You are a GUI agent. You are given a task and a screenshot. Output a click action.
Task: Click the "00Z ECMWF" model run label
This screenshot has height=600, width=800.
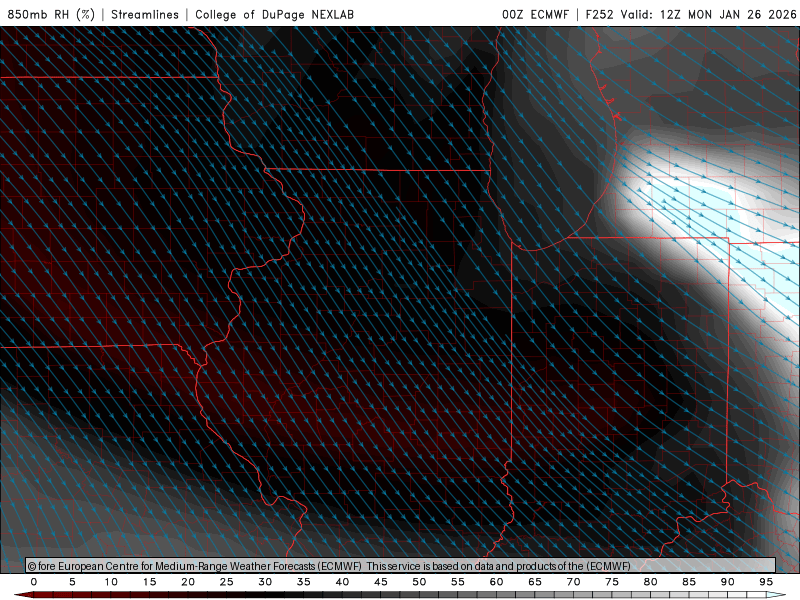535,14
